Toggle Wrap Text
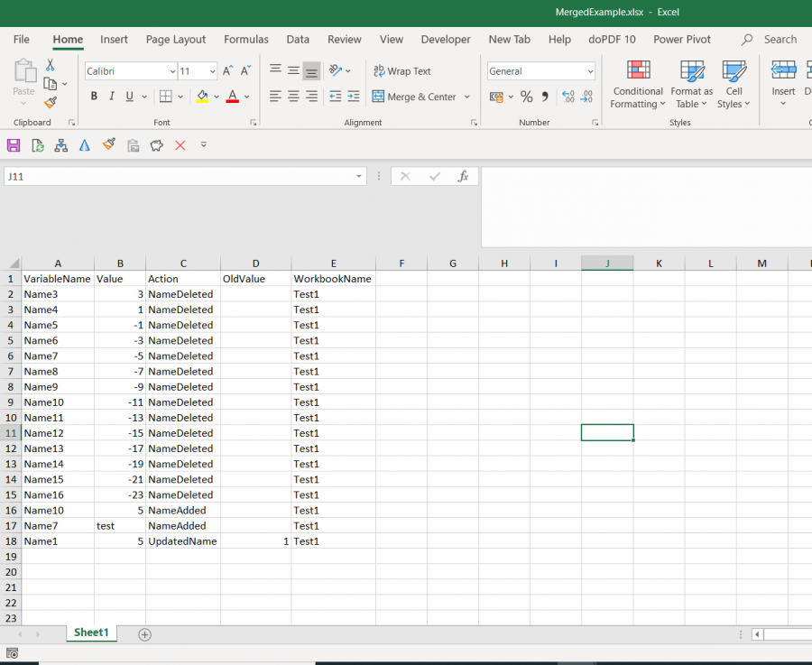Image resolution: width=812 pixels, height=665 pixels. [x=402, y=71]
